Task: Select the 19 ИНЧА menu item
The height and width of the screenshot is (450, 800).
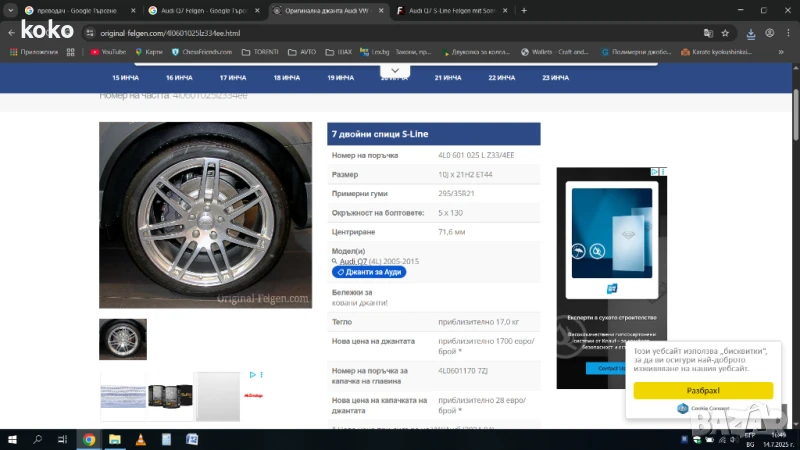Action: (340, 77)
